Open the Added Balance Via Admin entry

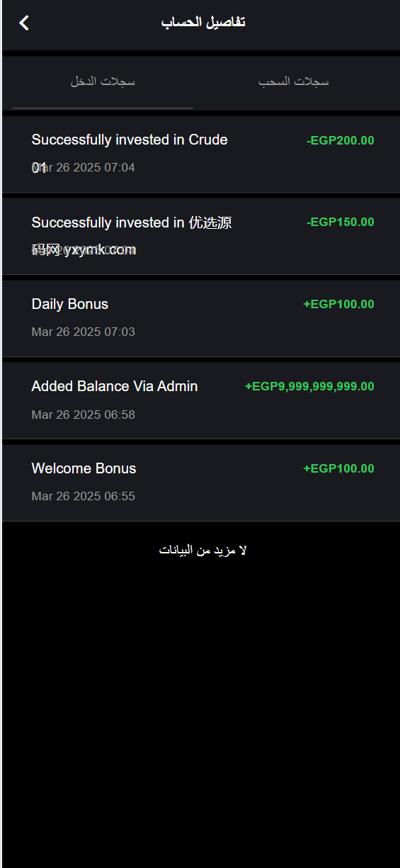click(x=201, y=400)
